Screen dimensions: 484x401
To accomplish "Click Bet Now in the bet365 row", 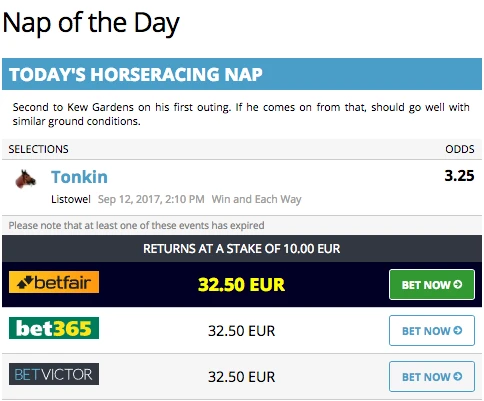I will point(432,331).
